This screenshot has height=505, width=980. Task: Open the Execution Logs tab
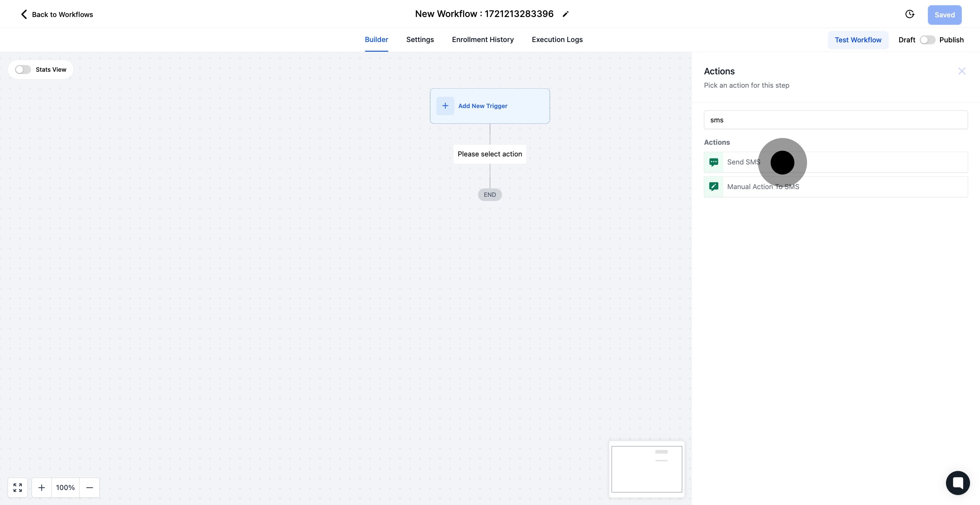coord(557,40)
